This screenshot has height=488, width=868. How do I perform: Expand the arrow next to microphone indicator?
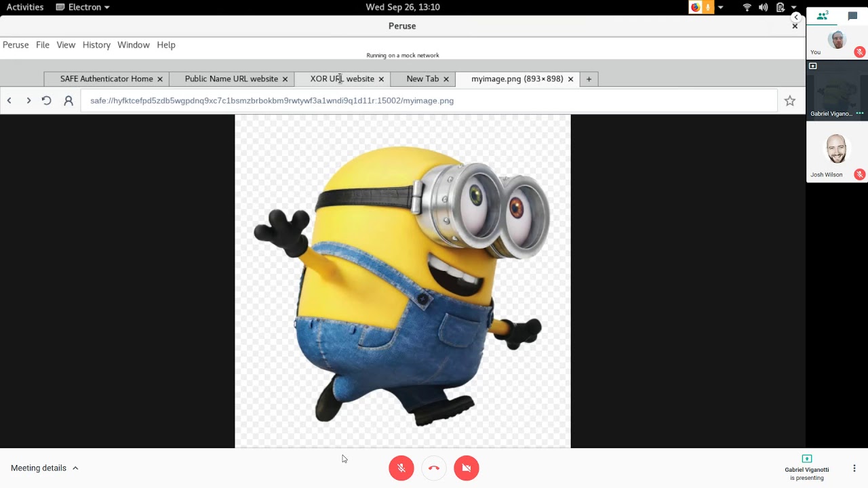point(720,7)
